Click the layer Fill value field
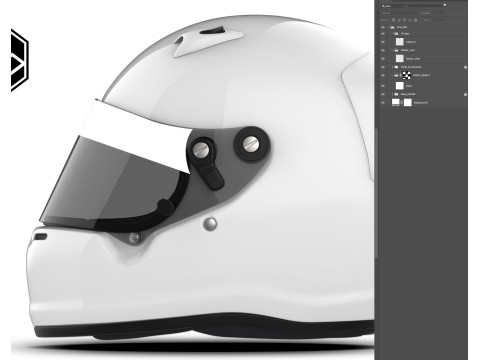Screen dimensions: 480x360 pyautogui.click(x=436, y=20)
